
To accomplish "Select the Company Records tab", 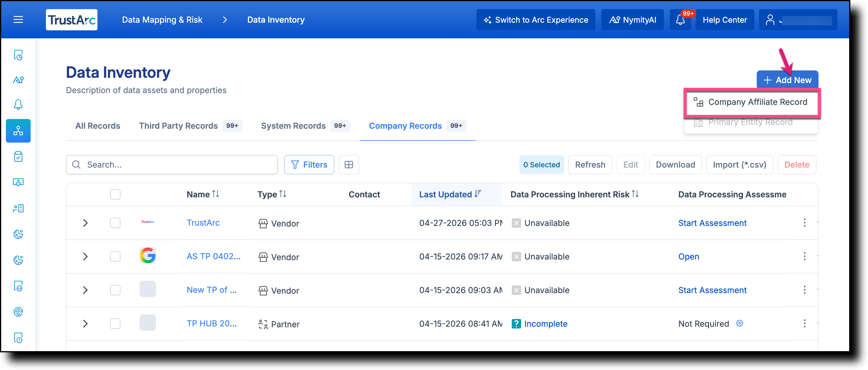I will [418, 126].
